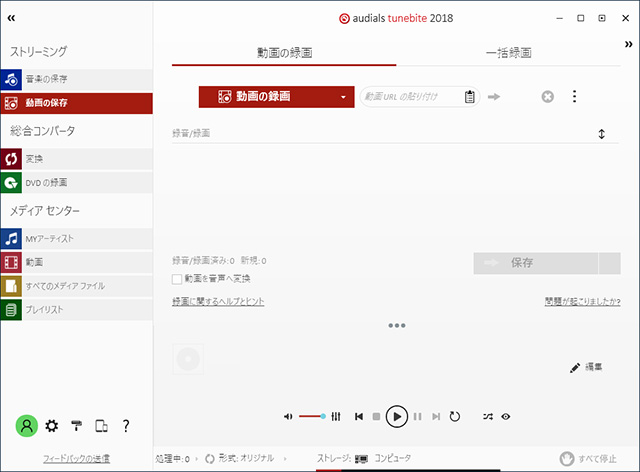Open プレイリスト in sidebar
Image resolution: width=640 pixels, height=472 pixels.
click(77, 309)
